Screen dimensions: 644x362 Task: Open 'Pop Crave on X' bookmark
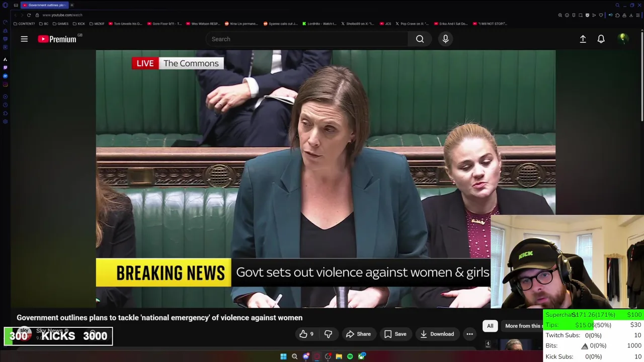412,24
